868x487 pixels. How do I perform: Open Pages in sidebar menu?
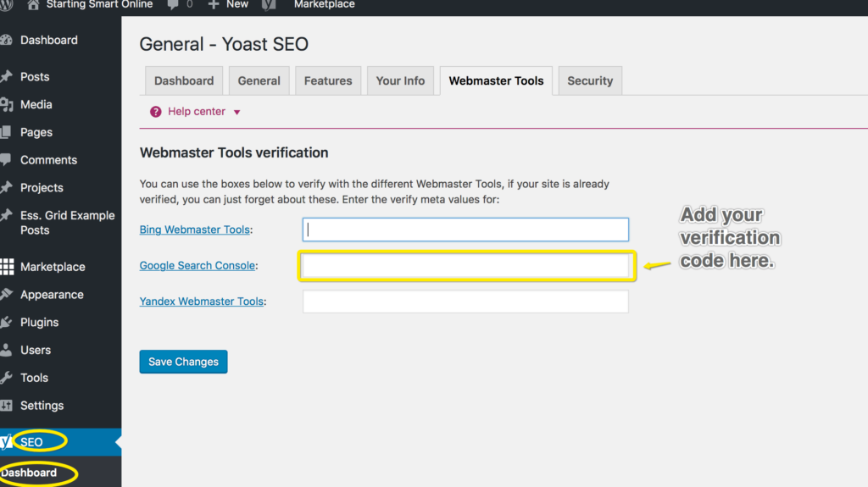pos(36,132)
